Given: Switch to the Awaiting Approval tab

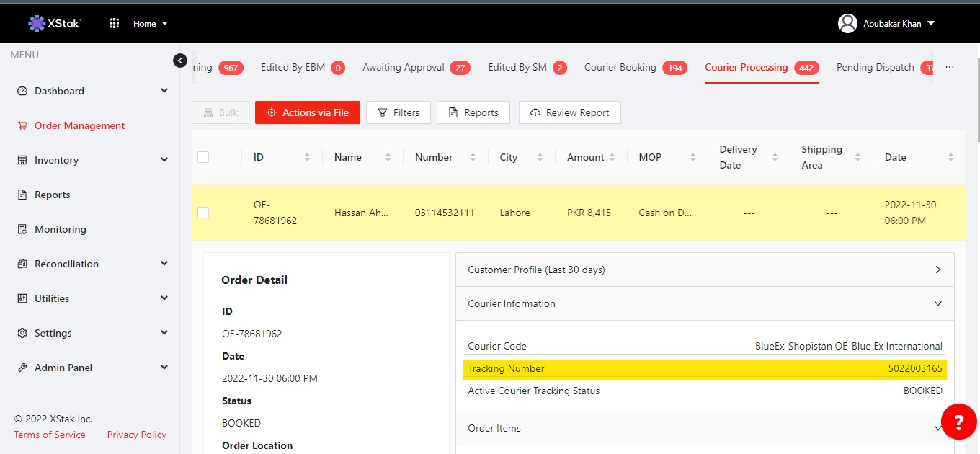Looking at the screenshot, I should 403,67.
